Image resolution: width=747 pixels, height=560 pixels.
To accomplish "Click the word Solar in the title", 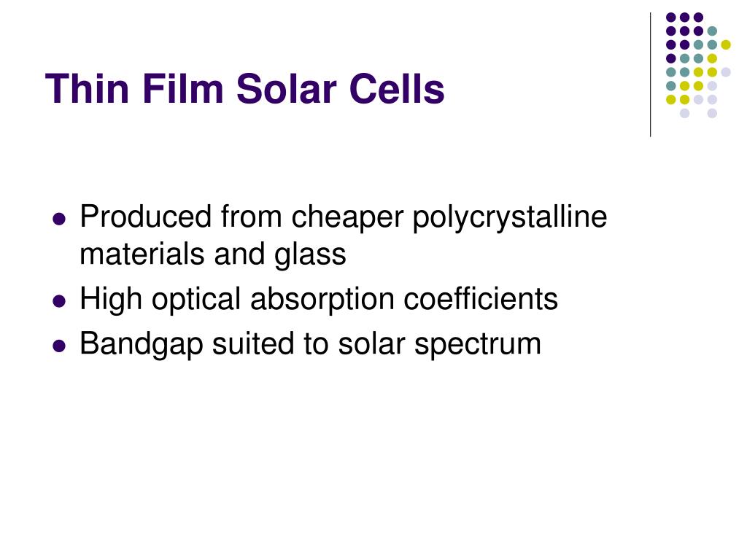I will pyautogui.click(x=286, y=88).
